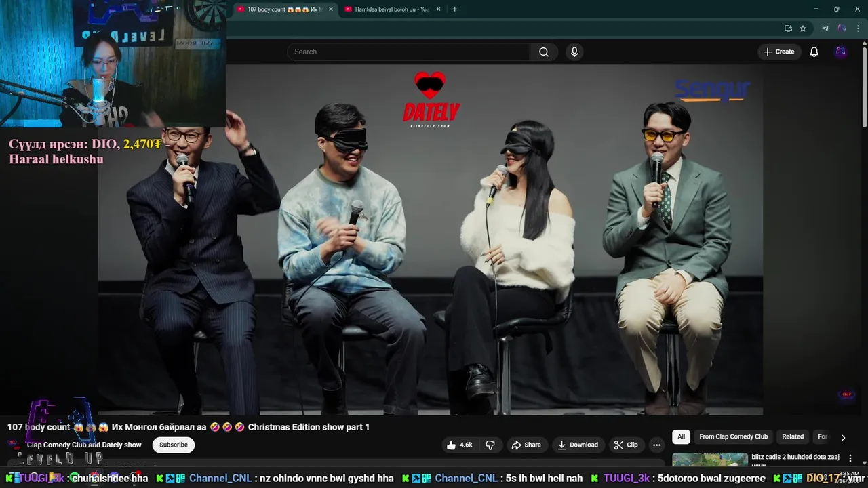Click into the YouTube Search field

click(x=408, y=52)
